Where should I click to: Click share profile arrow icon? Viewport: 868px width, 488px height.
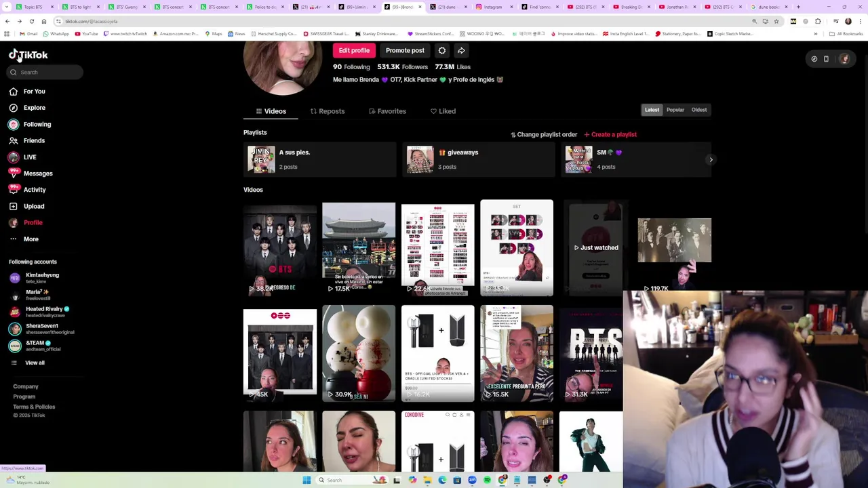[461, 51]
